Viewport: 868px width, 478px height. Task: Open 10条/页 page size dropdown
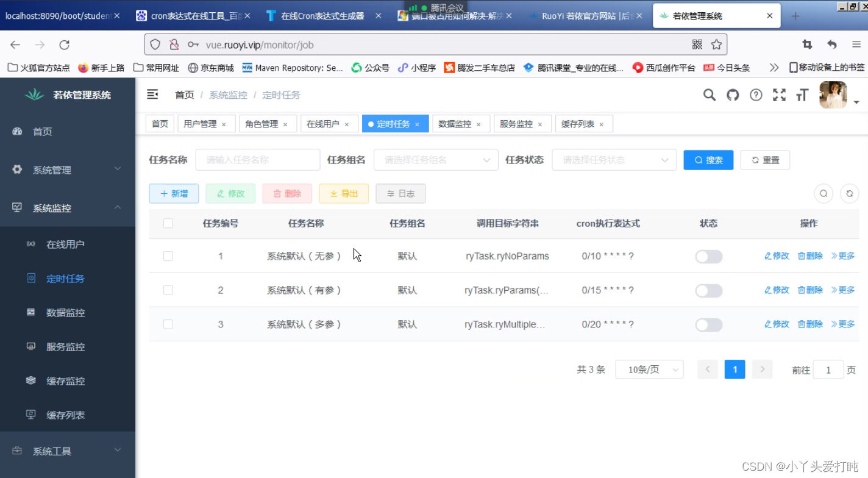point(650,369)
